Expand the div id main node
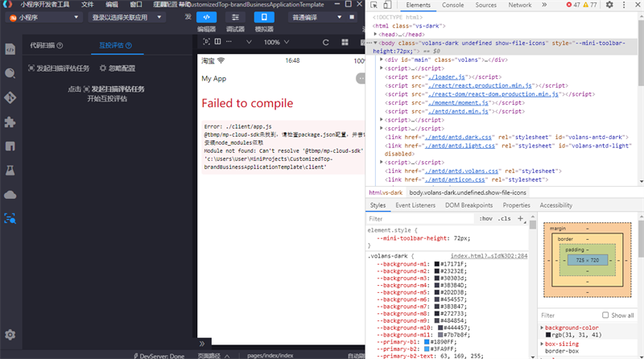 click(x=382, y=60)
